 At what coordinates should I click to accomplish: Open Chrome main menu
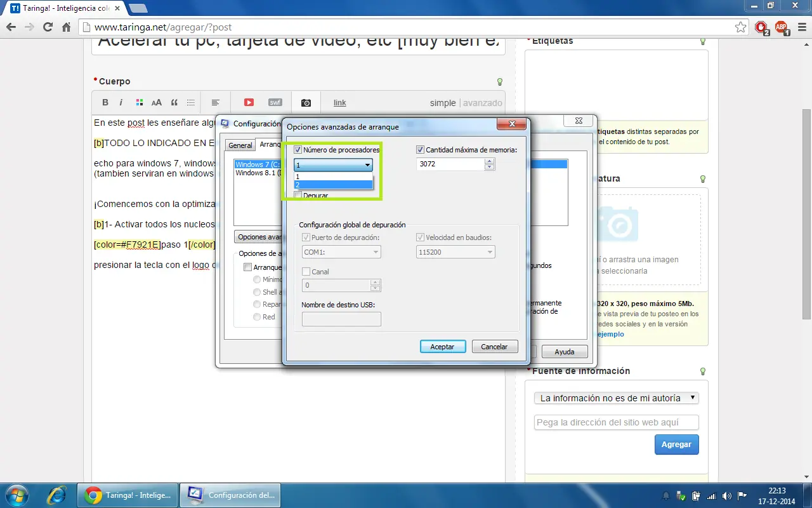point(801,27)
